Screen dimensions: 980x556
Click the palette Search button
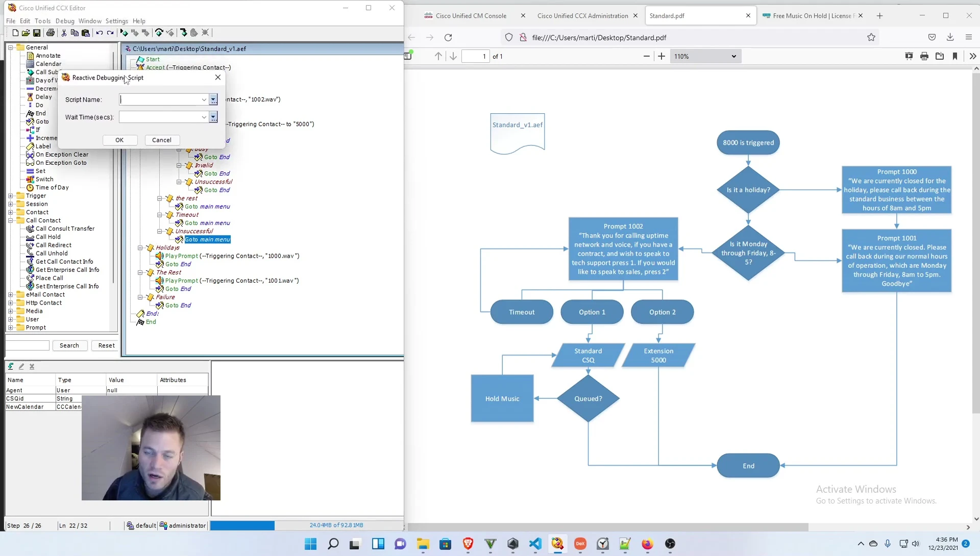point(69,345)
